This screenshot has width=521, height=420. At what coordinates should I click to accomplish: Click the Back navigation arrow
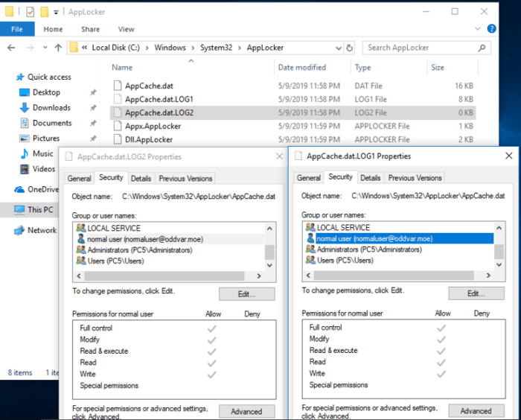[x=11, y=48]
